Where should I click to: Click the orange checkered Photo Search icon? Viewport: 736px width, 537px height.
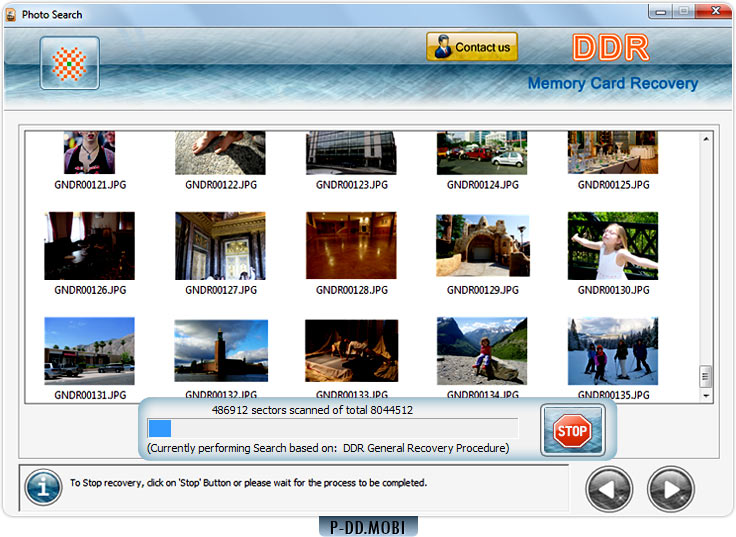pos(69,63)
